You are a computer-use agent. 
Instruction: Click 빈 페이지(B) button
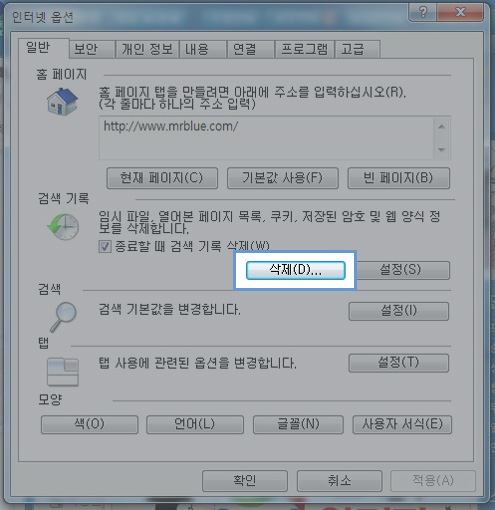[399, 178]
